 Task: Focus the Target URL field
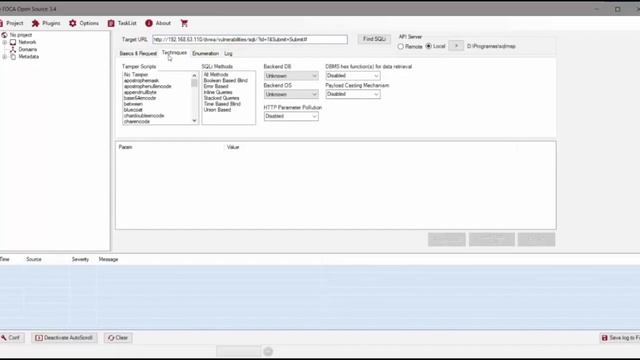tap(250, 39)
